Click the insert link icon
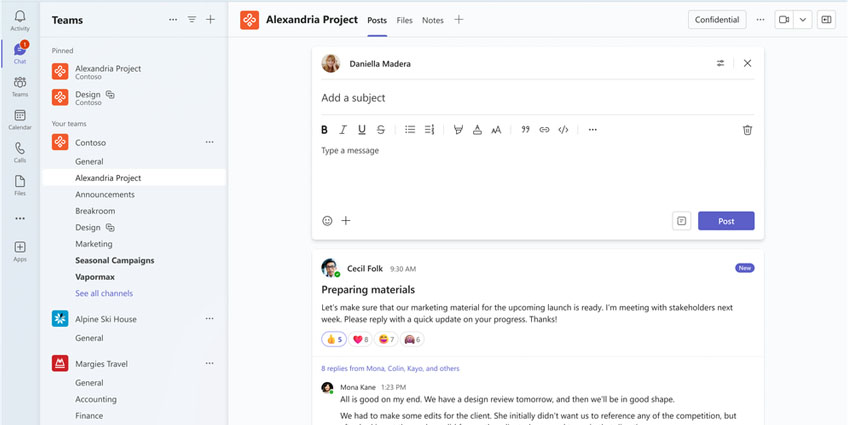 [544, 130]
